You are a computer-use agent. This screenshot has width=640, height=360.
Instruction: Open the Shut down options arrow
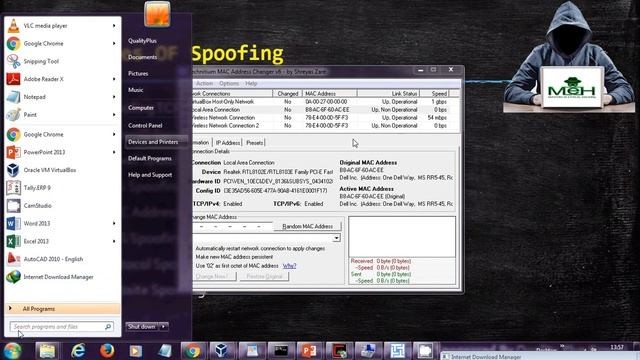(163, 327)
